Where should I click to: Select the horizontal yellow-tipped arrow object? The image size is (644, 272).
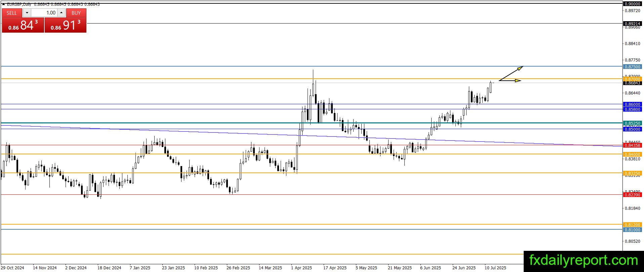point(510,80)
